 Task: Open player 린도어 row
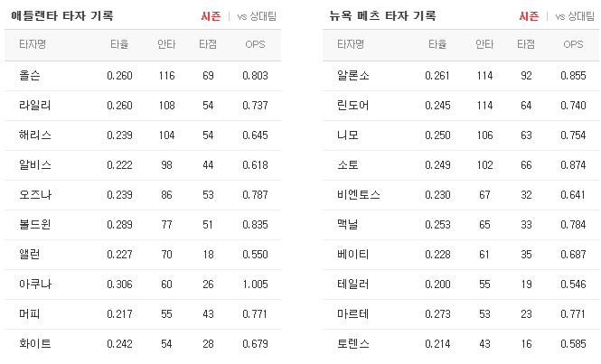tap(461, 106)
